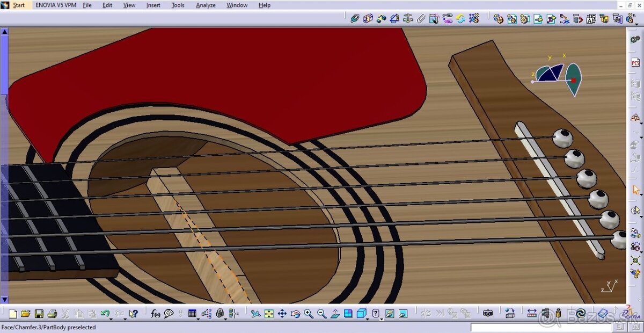Click the ENOVIA V5 VPM menu
Viewport: 644px width, 333px height.
click(x=56, y=5)
